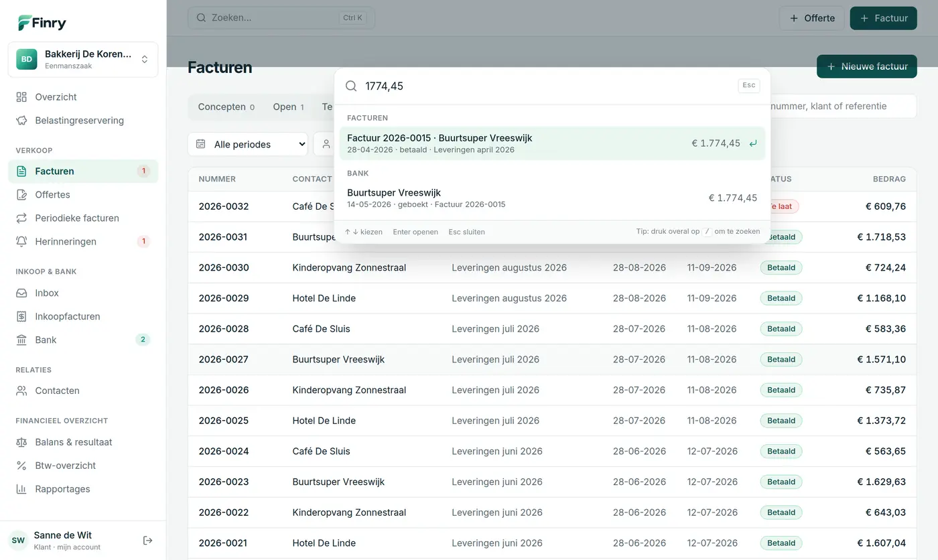Click the calendar icon in period filter
938x560 pixels.
pyautogui.click(x=200, y=144)
